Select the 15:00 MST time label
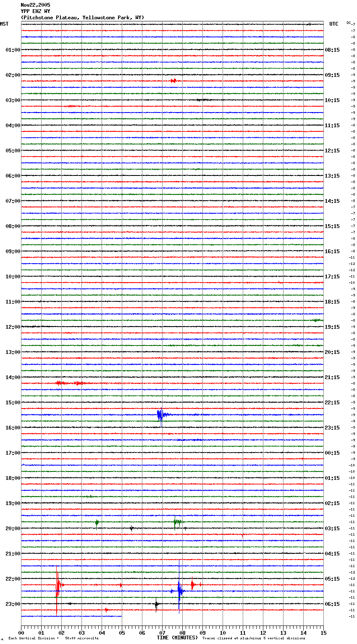Viewport: 357px width, 644px height. (x=13, y=403)
